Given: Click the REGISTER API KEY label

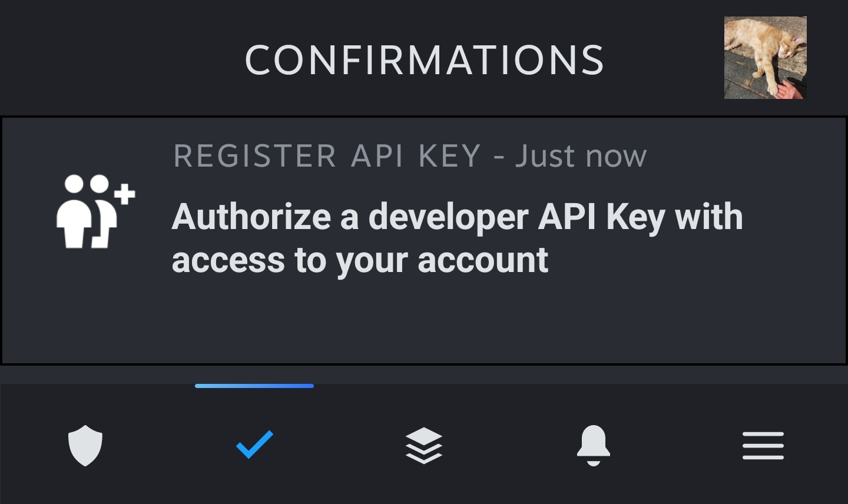Looking at the screenshot, I should 327,157.
